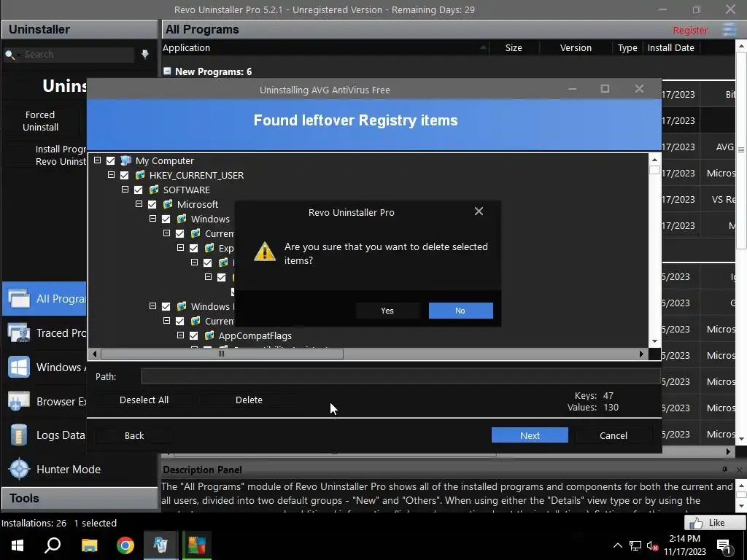Click the My Computer icon in tree
Screen dimensions: 747x560
tap(125, 160)
